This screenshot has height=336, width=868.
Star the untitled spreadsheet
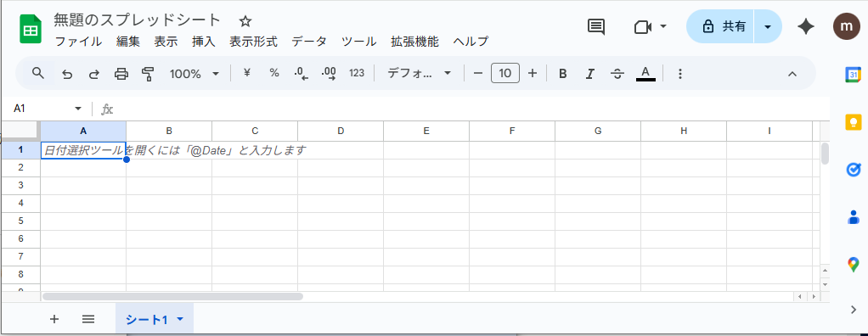click(x=245, y=21)
